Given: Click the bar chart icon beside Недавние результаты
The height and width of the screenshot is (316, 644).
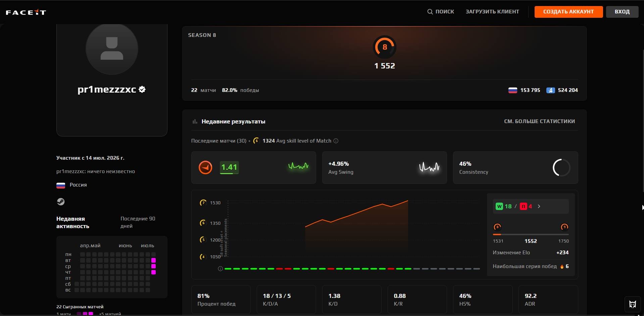Looking at the screenshot, I should 195,121.
